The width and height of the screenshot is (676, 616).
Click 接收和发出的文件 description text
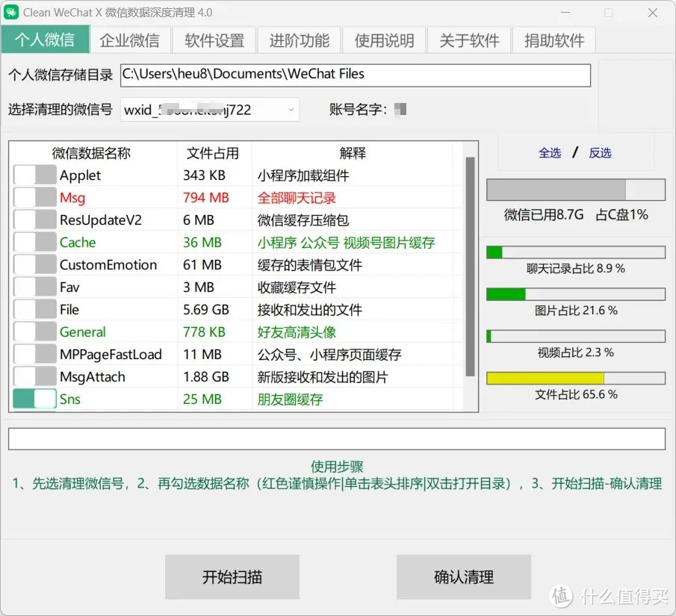pos(309,310)
